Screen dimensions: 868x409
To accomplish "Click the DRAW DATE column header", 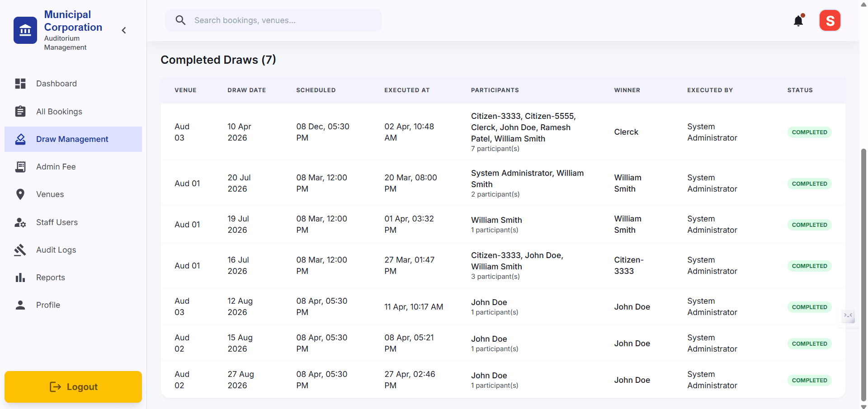I will click(x=246, y=90).
